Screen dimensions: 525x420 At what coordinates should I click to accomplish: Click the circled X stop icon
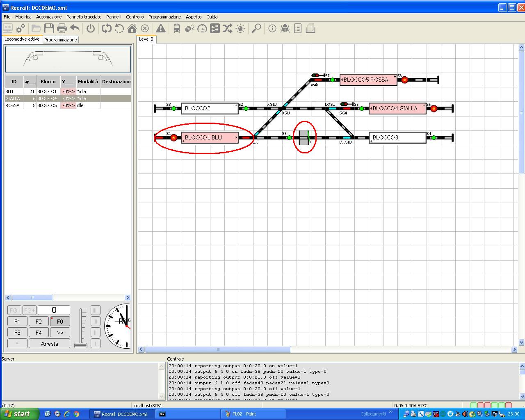(145, 28)
